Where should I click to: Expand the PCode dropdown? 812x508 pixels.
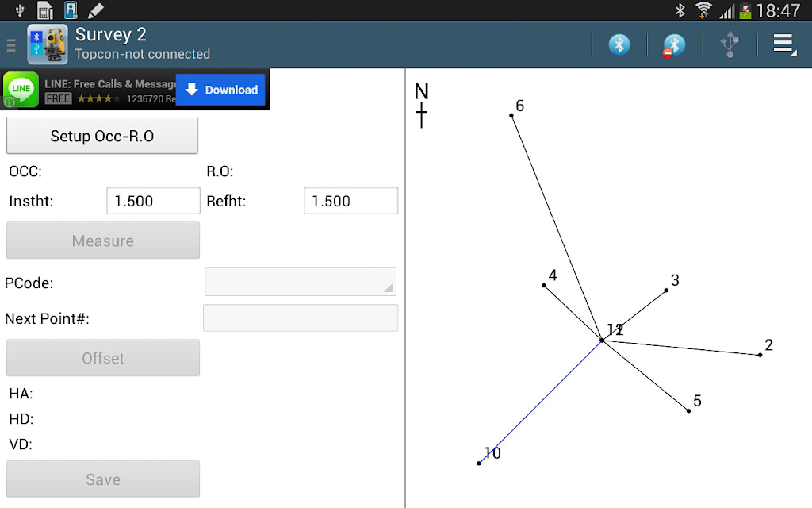click(x=301, y=282)
